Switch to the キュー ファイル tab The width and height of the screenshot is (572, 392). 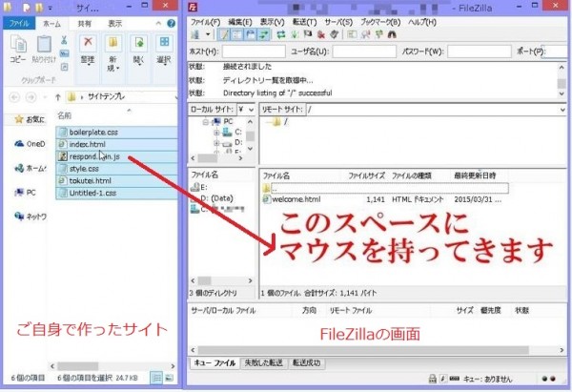point(214,362)
